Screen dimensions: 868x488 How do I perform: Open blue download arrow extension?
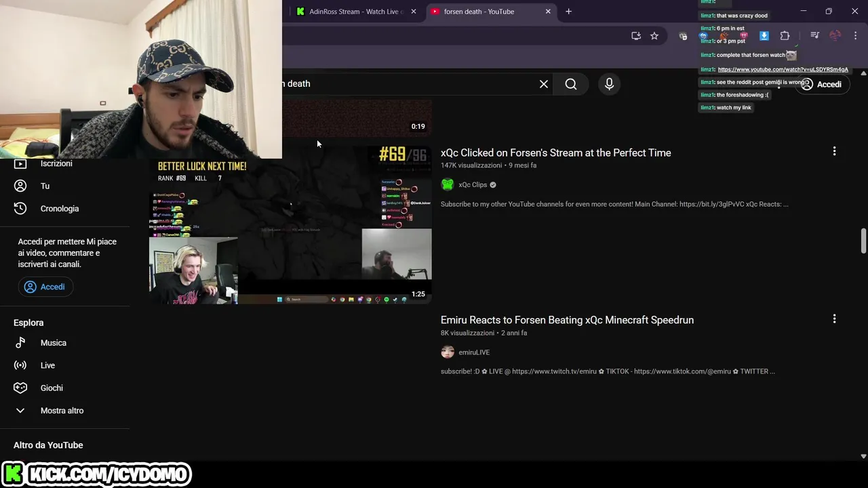coord(764,36)
